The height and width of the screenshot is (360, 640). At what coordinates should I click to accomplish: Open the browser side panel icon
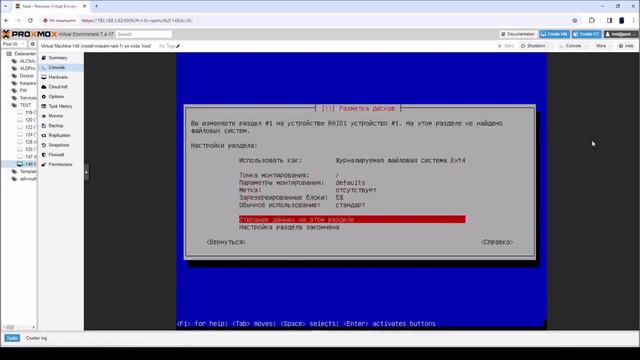[609, 20]
